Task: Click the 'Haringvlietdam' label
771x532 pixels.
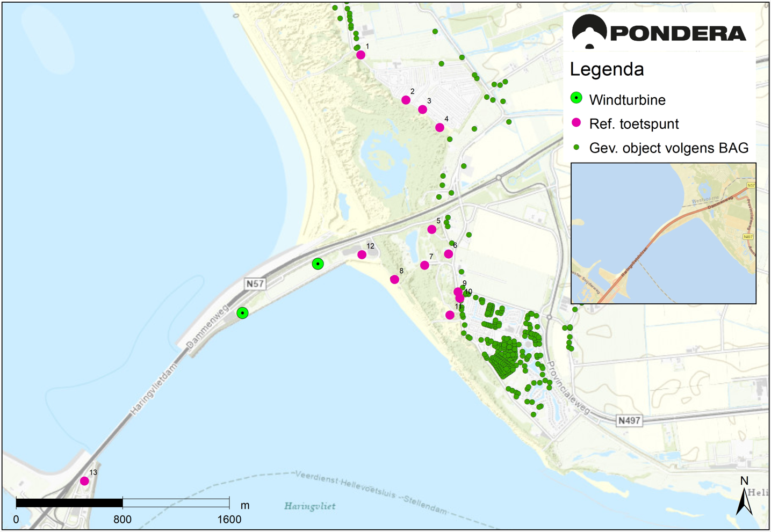Action: (x=154, y=388)
